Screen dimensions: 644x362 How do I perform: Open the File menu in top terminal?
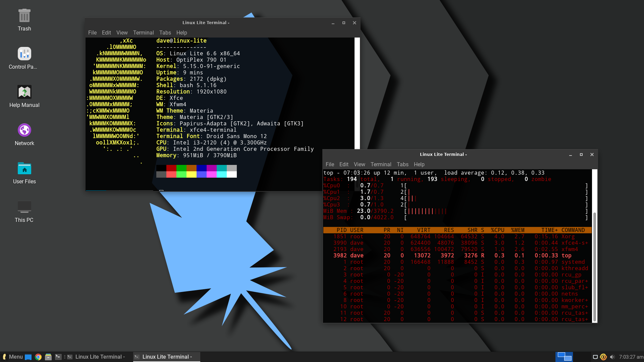tap(93, 32)
